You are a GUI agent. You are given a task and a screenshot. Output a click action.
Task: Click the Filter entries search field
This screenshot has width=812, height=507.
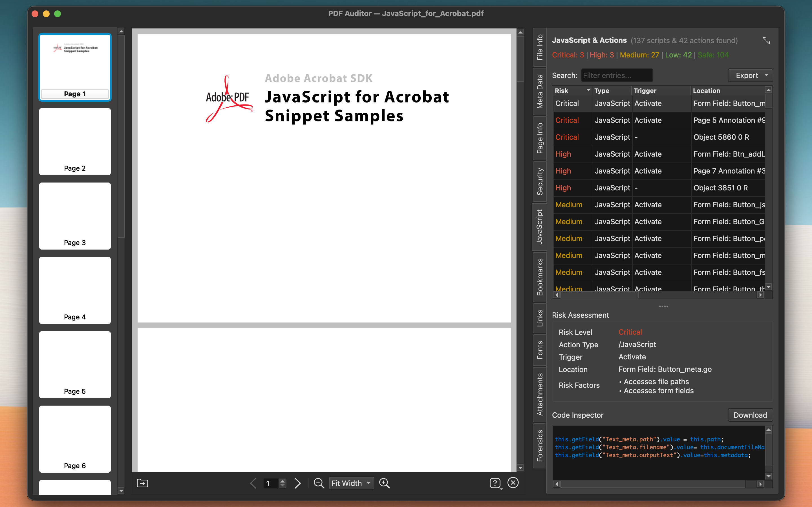pos(617,75)
